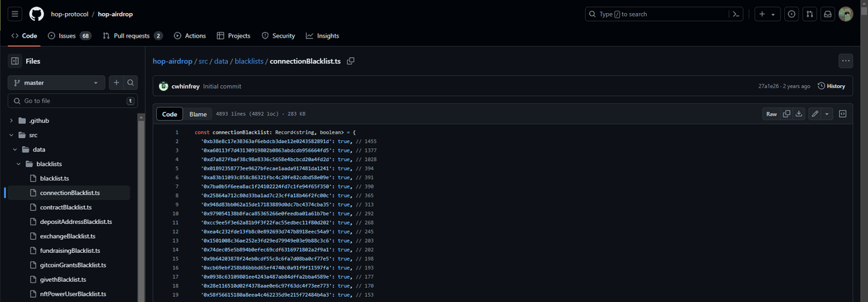Copy the file path icon beside connectionBlacklist.ts

point(351,61)
